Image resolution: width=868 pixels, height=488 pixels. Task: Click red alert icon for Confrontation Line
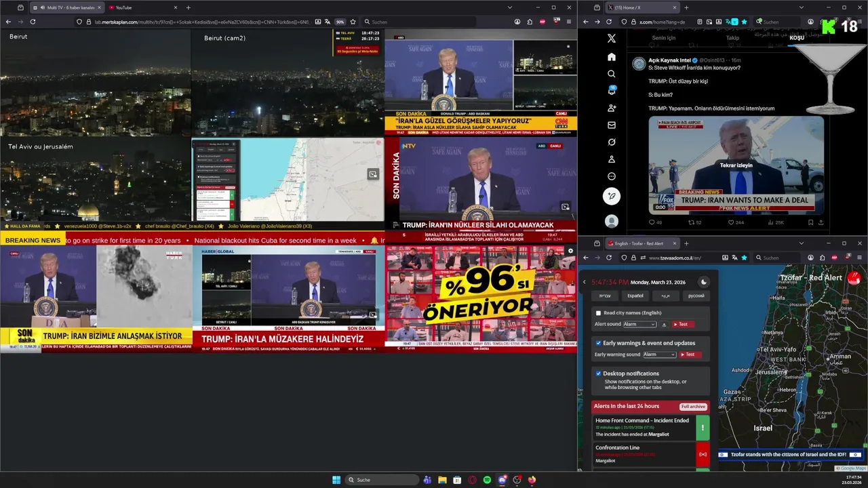703,454
